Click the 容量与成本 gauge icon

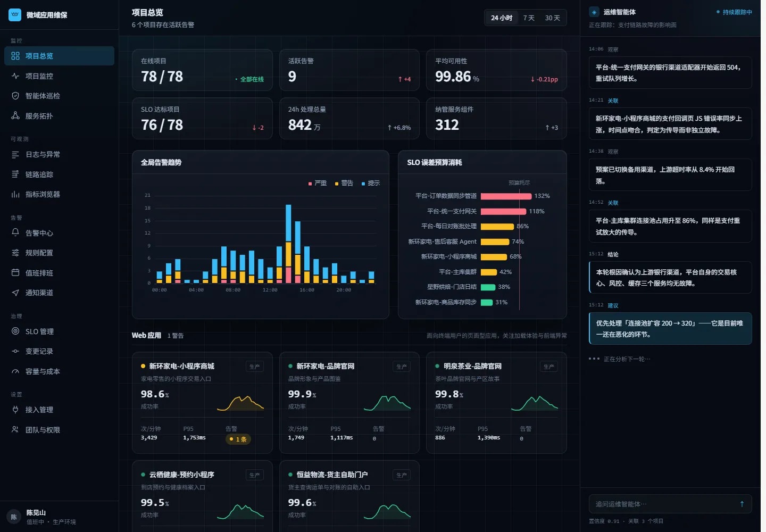[x=15, y=371]
